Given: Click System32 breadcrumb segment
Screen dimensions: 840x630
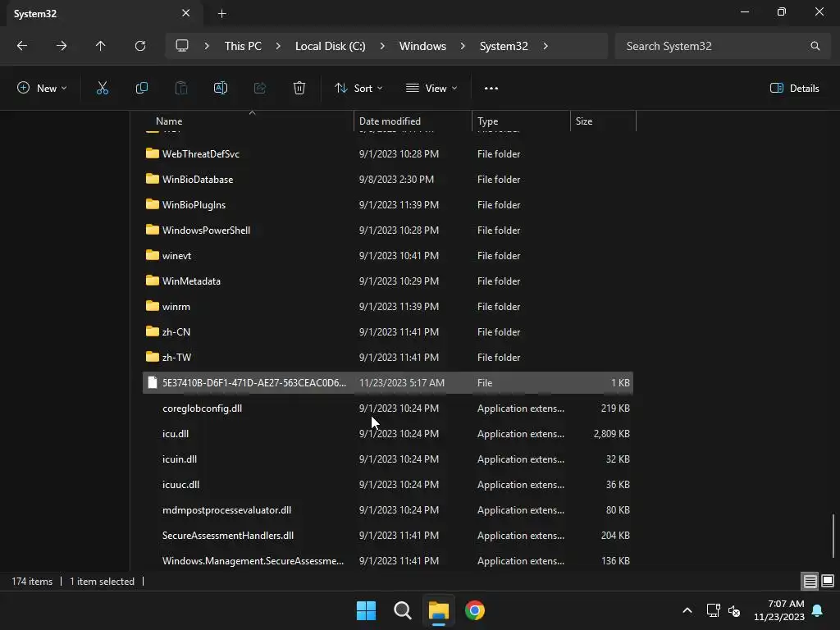Looking at the screenshot, I should pyautogui.click(x=504, y=46).
